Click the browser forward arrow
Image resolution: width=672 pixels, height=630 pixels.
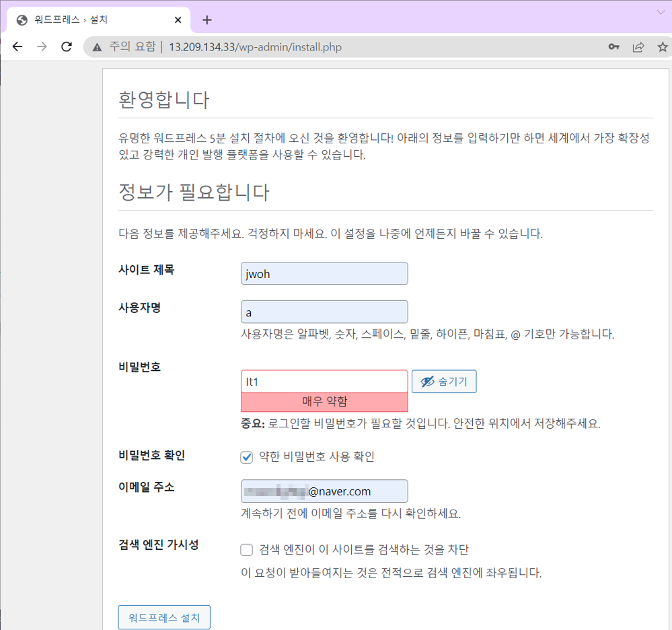click(x=42, y=46)
